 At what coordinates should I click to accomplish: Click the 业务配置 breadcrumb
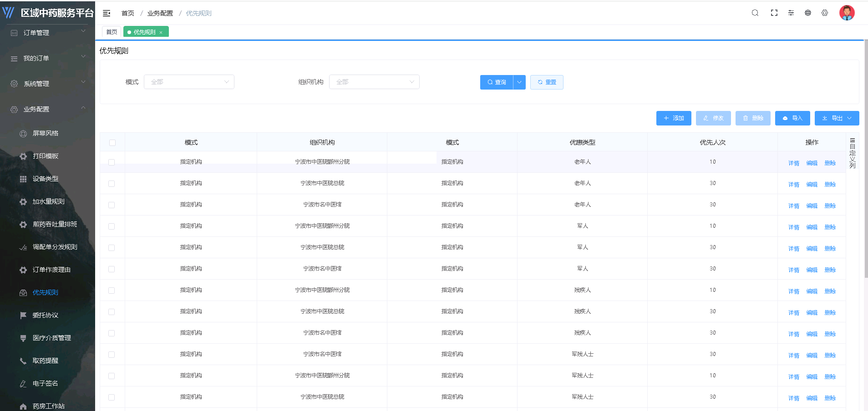160,13
